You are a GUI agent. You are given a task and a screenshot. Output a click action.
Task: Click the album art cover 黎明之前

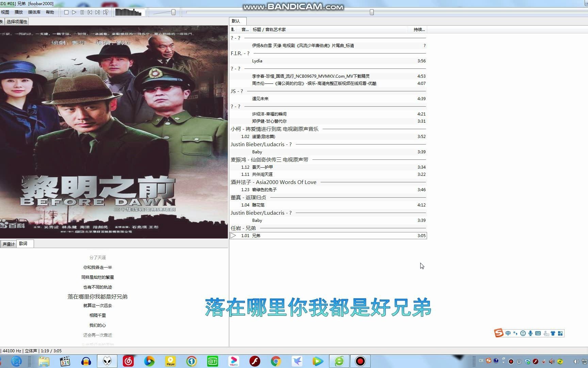click(x=114, y=132)
